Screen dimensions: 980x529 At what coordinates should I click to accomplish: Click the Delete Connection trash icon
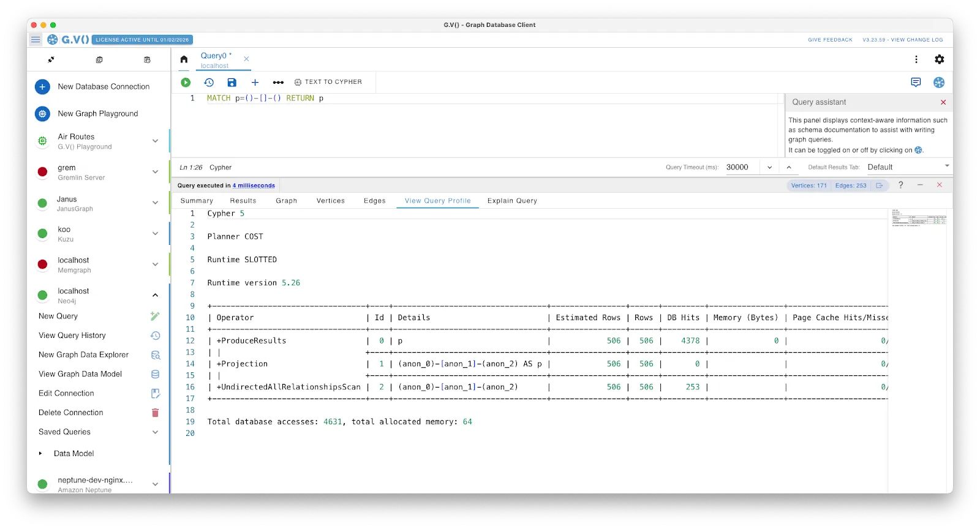(x=155, y=413)
